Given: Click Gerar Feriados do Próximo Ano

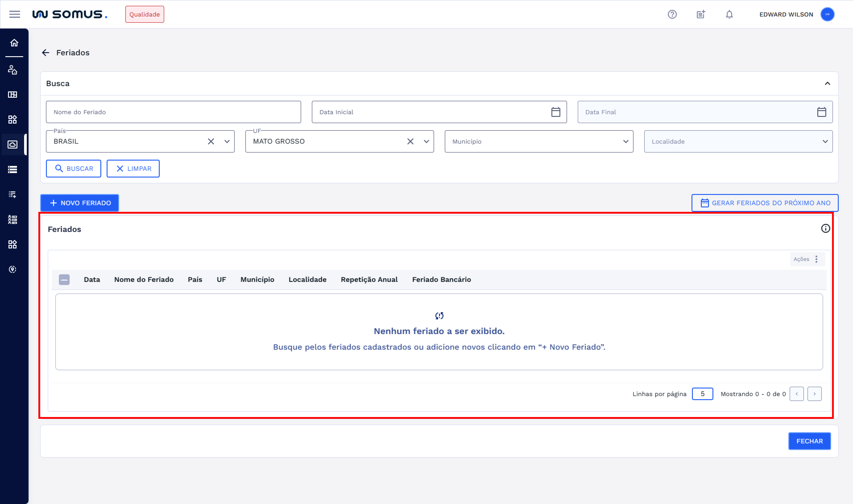Looking at the screenshot, I should [x=765, y=203].
